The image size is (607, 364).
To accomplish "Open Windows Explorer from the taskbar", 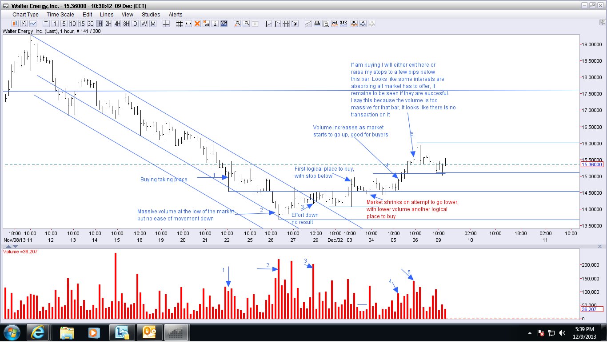I will 67,332.
